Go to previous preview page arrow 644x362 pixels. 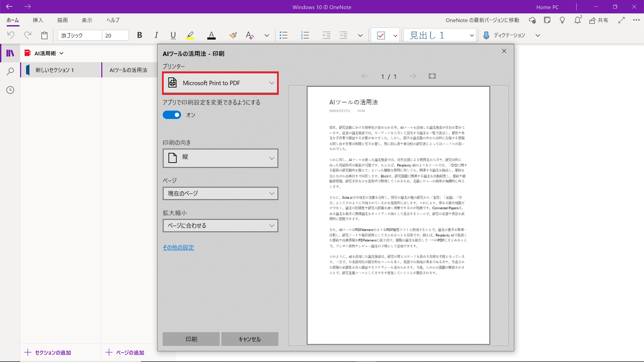coord(365,76)
